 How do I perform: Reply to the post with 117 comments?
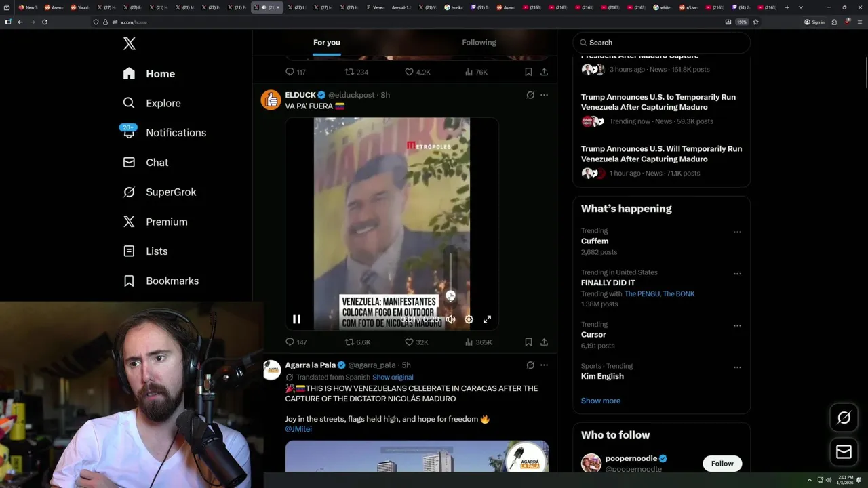click(296, 72)
